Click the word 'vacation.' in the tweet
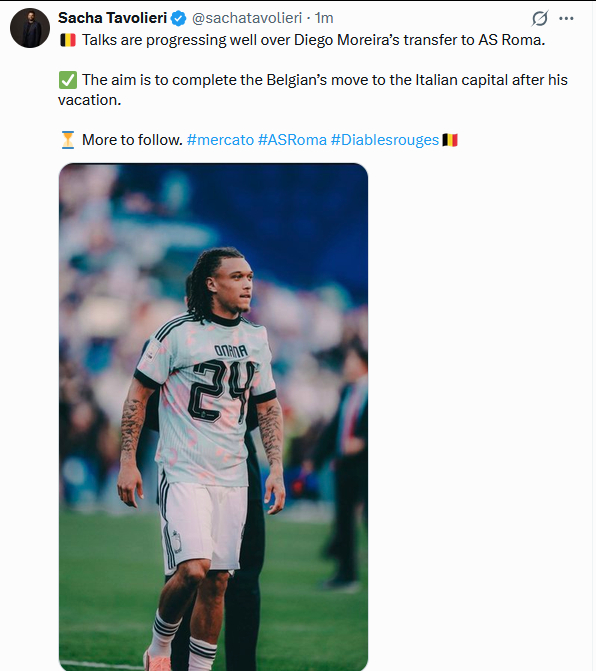This screenshot has width=596, height=671. coord(90,100)
